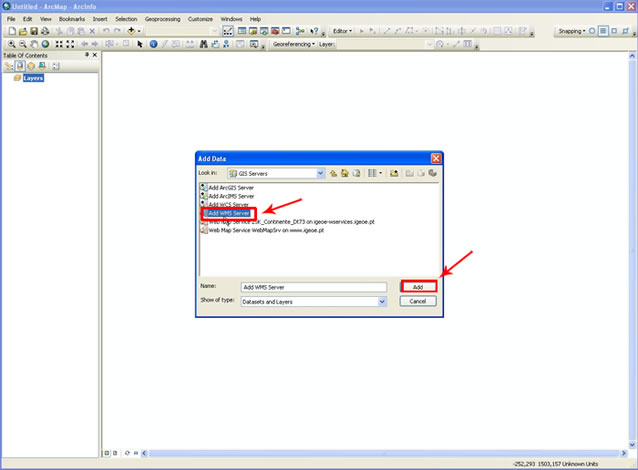
Task: Open a map document with the folder icon
Action: pyautogui.click(x=23, y=31)
